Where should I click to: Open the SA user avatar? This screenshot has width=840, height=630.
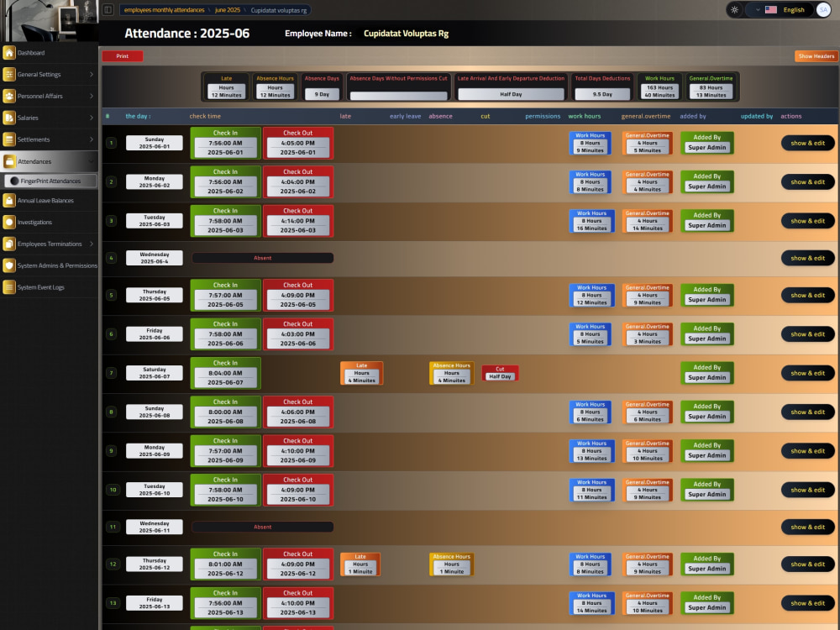pyautogui.click(x=823, y=9)
